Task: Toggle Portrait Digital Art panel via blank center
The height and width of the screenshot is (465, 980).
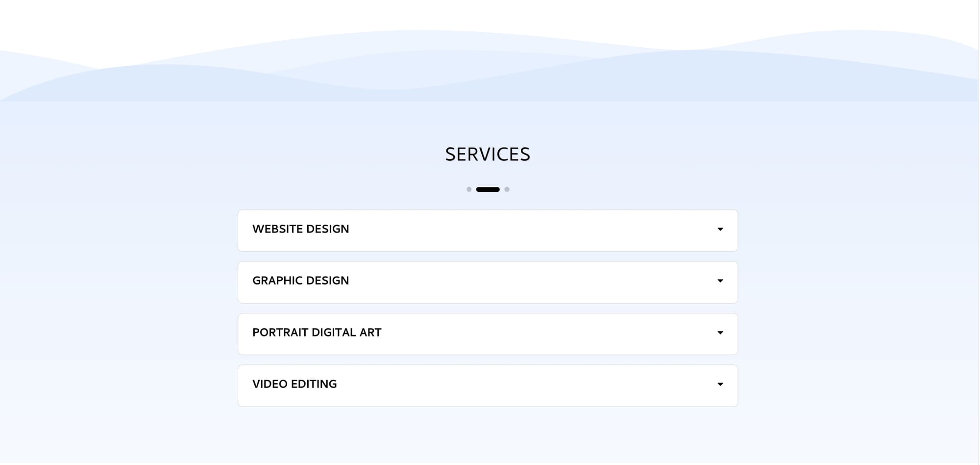Action: 539,334
